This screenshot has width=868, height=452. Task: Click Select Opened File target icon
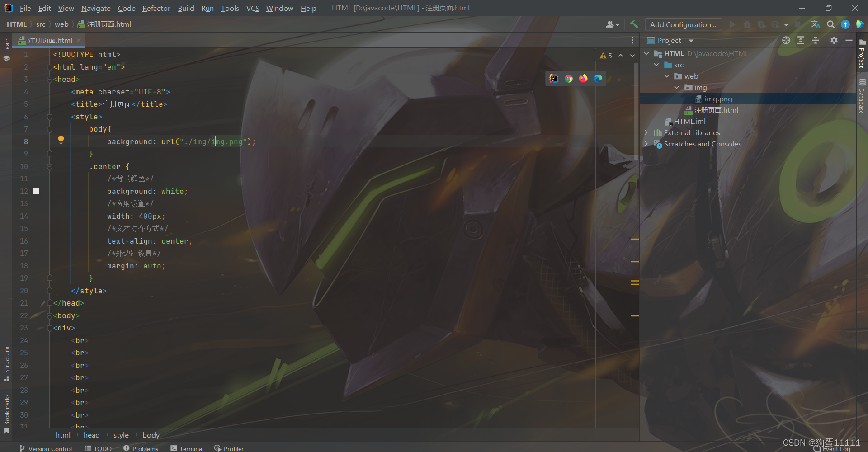click(x=786, y=40)
